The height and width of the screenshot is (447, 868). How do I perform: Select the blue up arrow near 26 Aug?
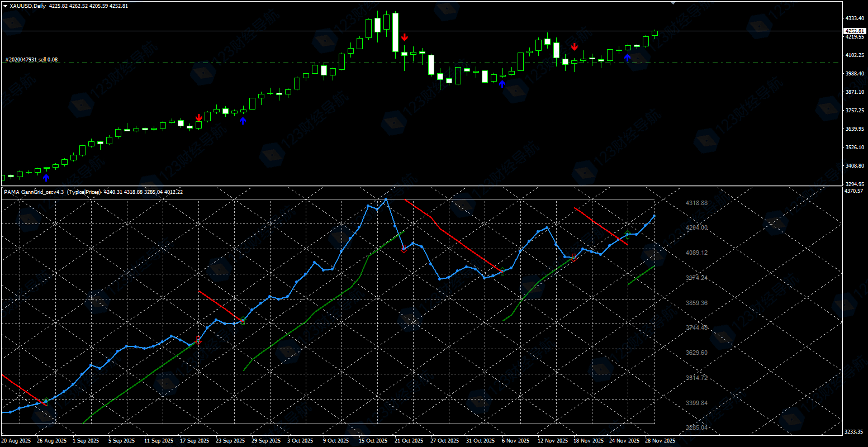click(46, 178)
